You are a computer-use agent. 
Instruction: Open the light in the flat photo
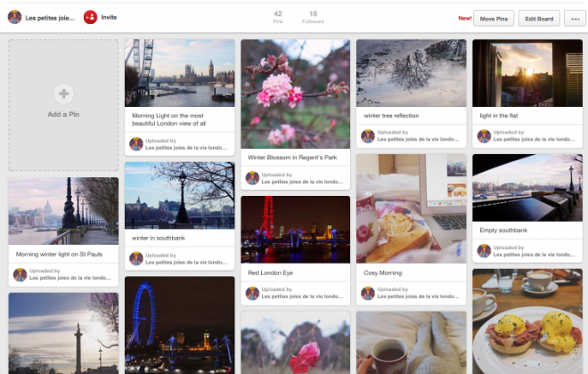pyautogui.click(x=527, y=72)
